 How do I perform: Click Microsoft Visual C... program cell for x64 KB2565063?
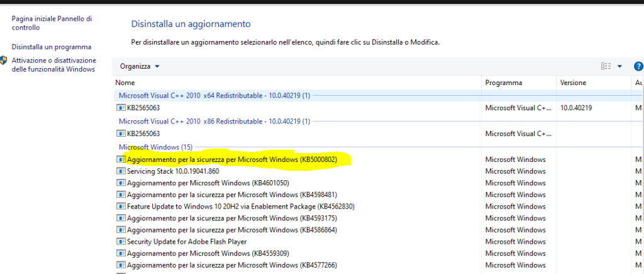[518, 108]
